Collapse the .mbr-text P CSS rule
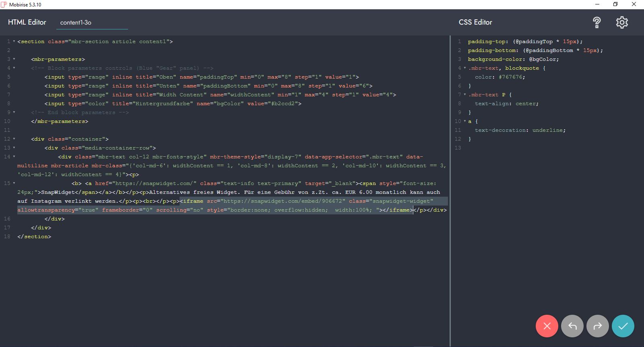The width and height of the screenshot is (644, 347). point(465,95)
